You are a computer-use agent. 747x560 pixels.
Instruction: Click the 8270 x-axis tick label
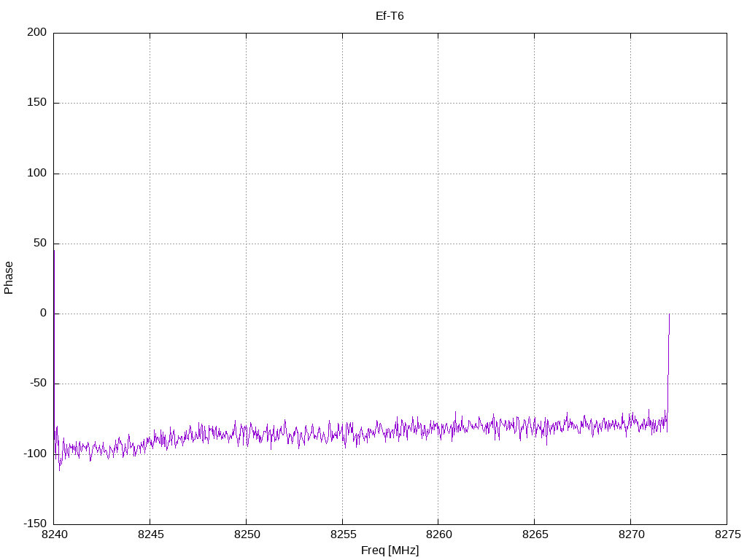631,534
